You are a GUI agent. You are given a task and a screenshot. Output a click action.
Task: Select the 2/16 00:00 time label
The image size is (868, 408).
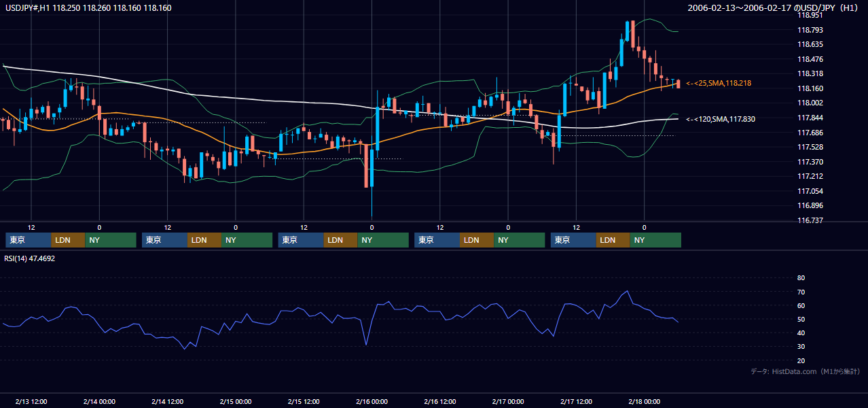tap(372, 401)
